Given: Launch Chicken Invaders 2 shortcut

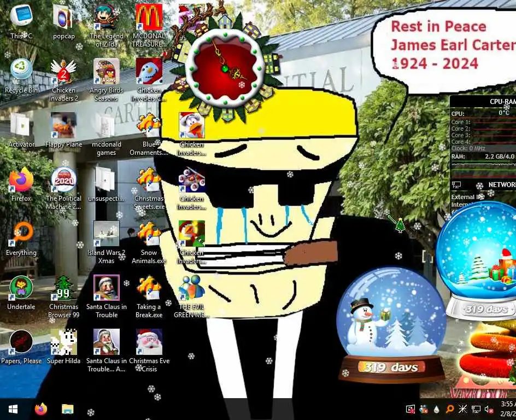Looking at the screenshot, I should [x=63, y=80].
